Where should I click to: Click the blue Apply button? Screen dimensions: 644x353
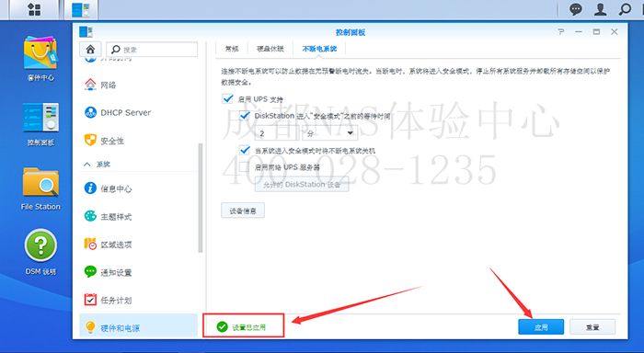pyautogui.click(x=541, y=327)
